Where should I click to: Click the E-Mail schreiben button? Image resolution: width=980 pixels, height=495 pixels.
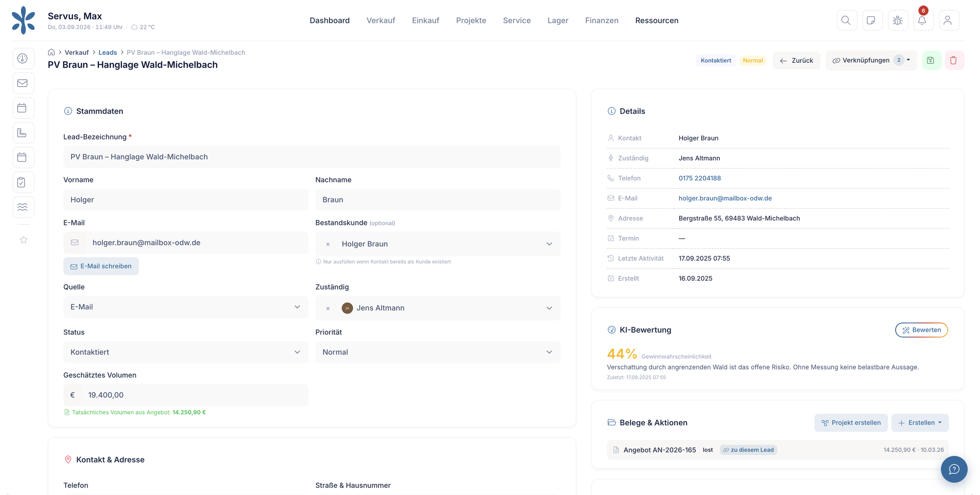pyautogui.click(x=101, y=266)
